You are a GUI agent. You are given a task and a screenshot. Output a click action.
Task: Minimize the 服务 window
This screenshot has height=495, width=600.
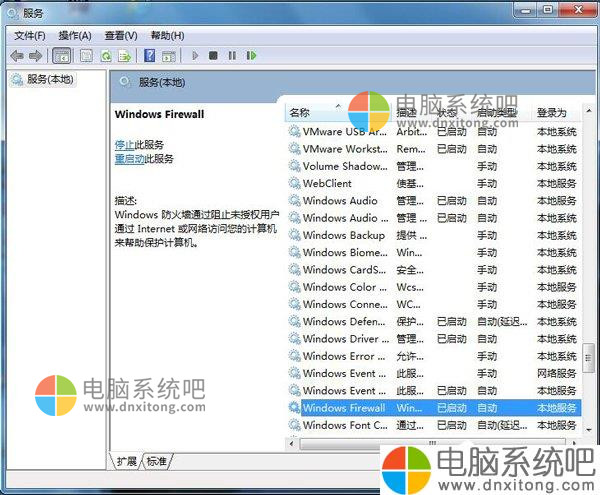(x=526, y=11)
